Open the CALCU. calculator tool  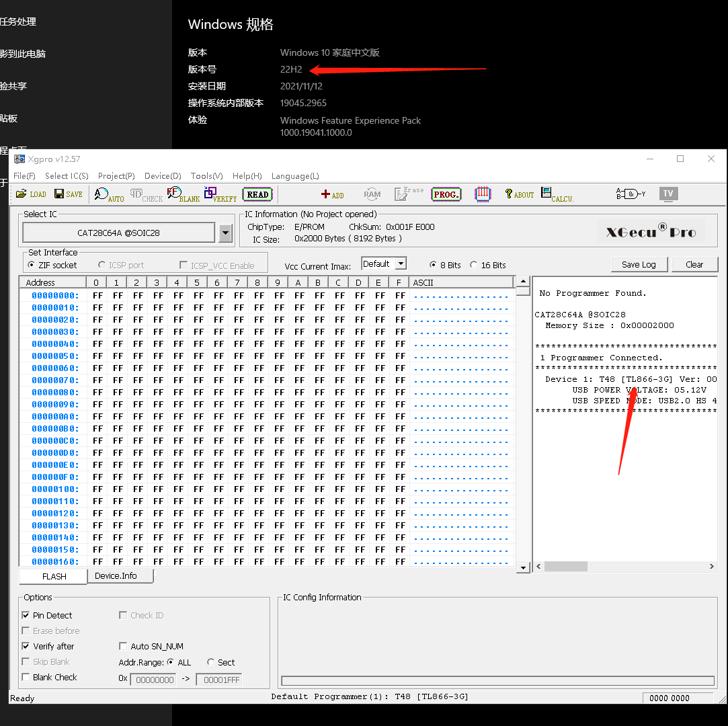[557, 195]
